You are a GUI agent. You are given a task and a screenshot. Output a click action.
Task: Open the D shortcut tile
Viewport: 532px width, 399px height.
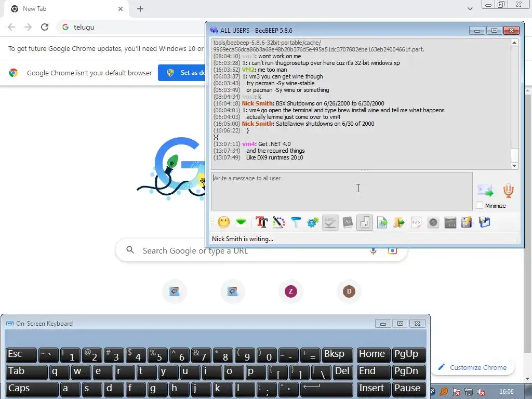[x=349, y=291]
